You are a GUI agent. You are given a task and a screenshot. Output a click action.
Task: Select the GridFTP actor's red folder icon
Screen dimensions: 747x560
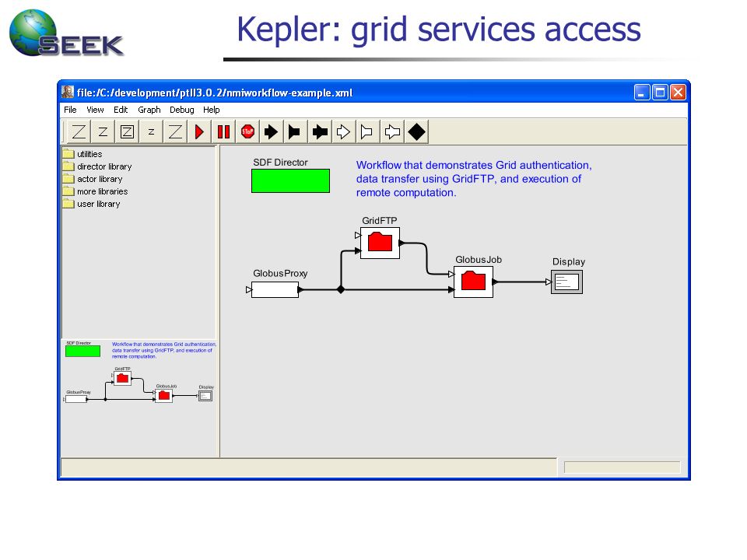pos(380,243)
